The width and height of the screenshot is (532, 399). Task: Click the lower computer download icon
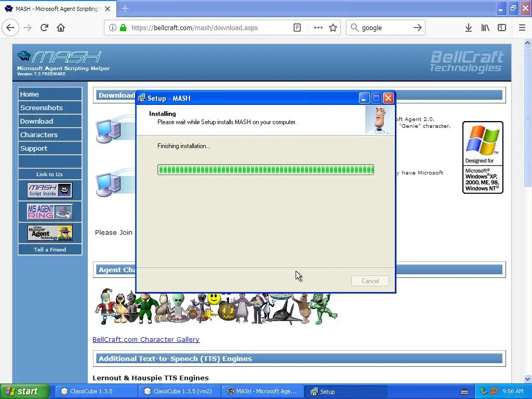point(109,184)
